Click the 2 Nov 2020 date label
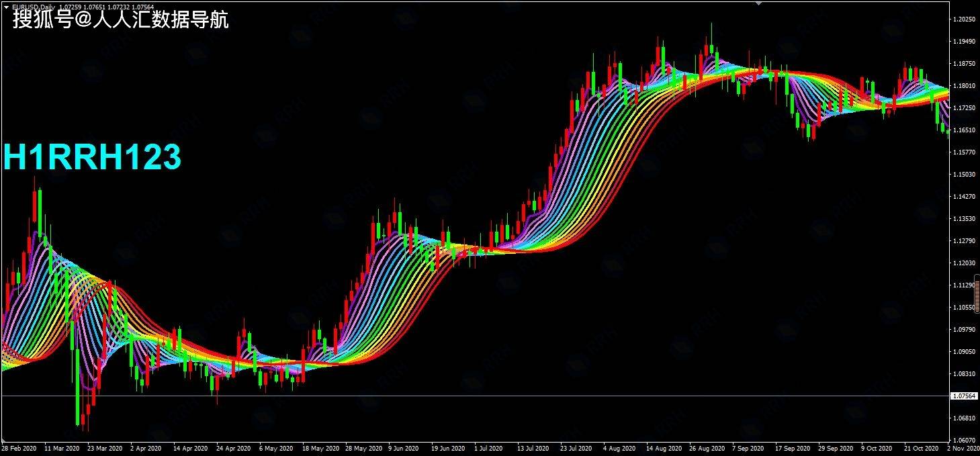 (963, 448)
